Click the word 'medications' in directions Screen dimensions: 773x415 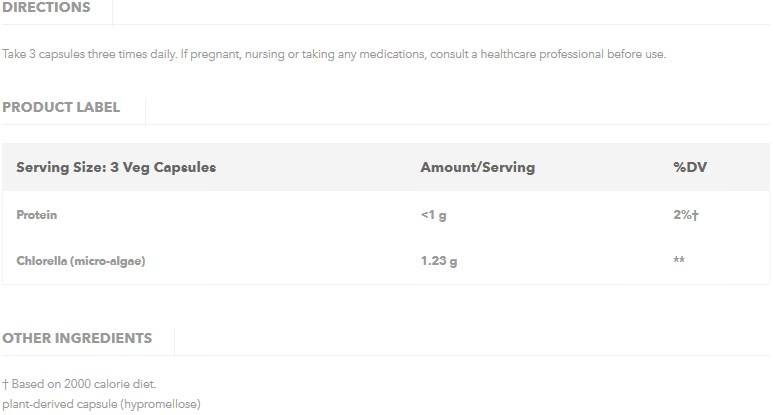(x=391, y=54)
